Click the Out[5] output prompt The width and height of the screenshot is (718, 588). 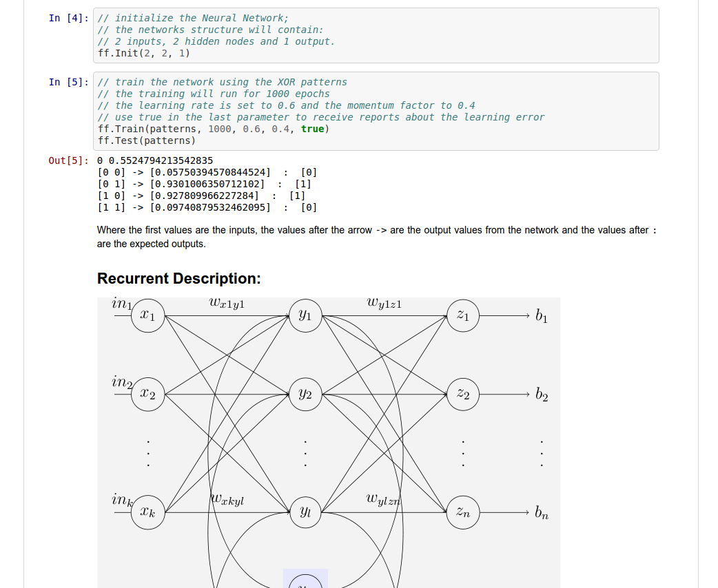(x=68, y=160)
